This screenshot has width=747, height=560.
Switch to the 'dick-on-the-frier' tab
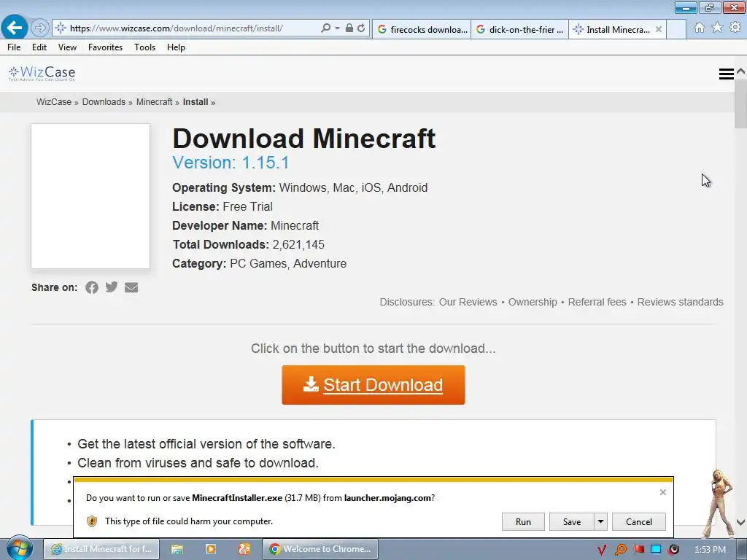coord(519,29)
